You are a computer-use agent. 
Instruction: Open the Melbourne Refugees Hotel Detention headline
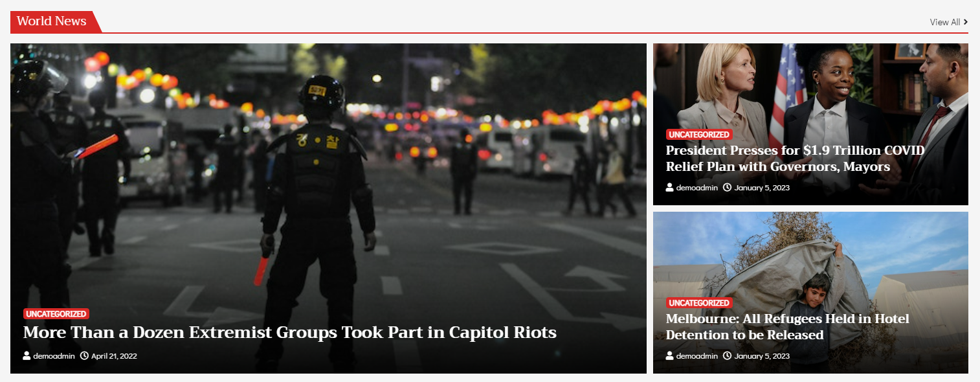click(x=788, y=327)
